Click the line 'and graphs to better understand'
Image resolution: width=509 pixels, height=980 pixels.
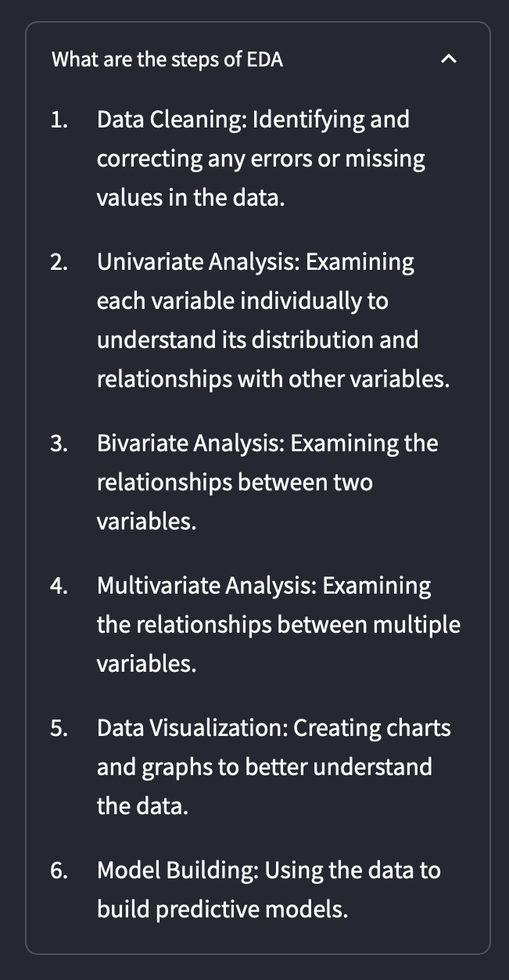pos(264,767)
